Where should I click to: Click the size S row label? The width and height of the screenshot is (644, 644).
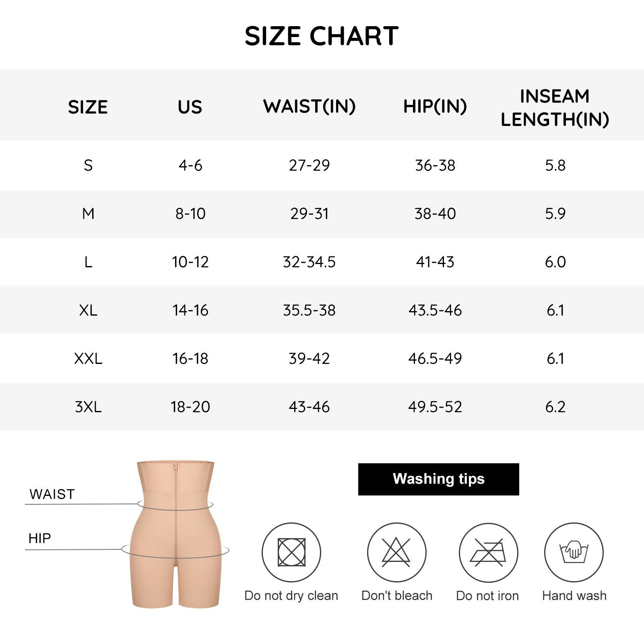pyautogui.click(x=88, y=165)
